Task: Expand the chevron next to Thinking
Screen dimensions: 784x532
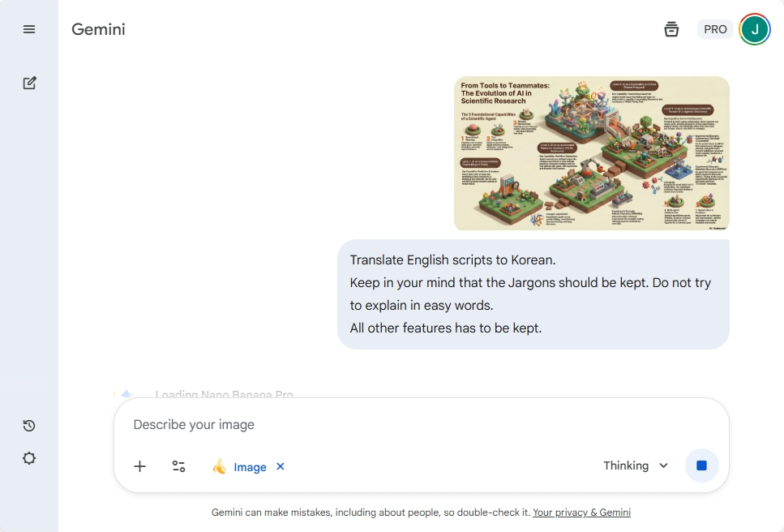Action: 663,466
